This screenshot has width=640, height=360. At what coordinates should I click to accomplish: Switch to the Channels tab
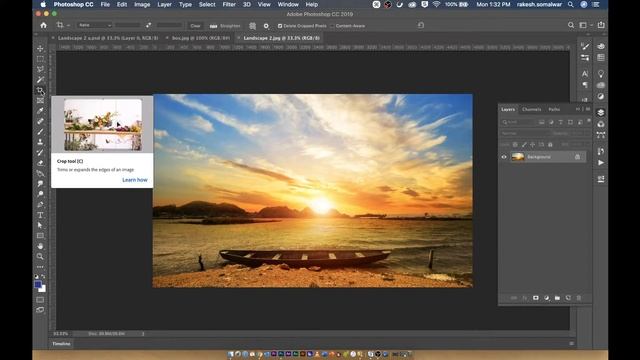pos(531,109)
